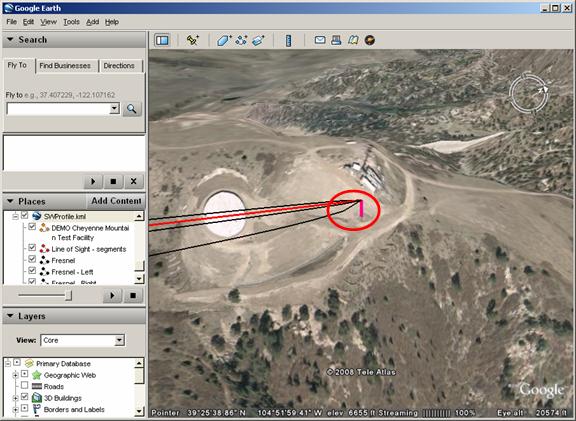Viewport: 576px width, 421px height.
Task: Click the Add Path toolbar icon
Action: tap(241, 40)
